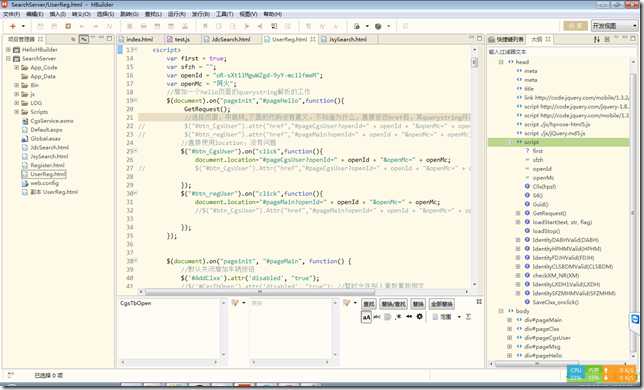
Task: Click the dark globe icon in main toolbar
Action: (x=378, y=26)
